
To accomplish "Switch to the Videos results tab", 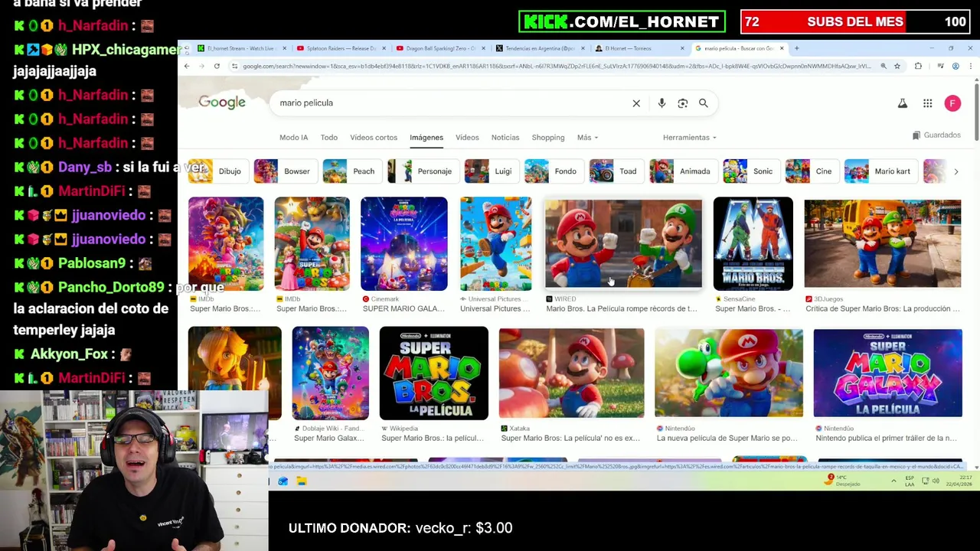I will point(467,138).
